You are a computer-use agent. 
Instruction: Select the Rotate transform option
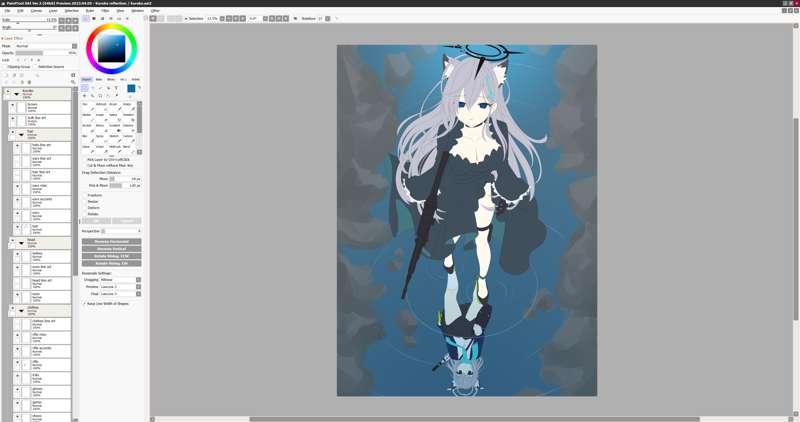(x=91, y=214)
